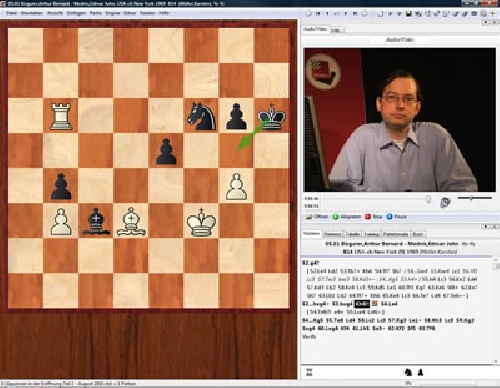
Task: Open the Fenster menu
Action: click(x=148, y=13)
